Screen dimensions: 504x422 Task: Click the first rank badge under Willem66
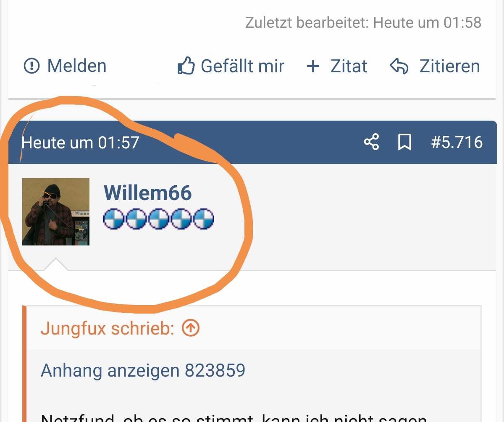coord(114,219)
